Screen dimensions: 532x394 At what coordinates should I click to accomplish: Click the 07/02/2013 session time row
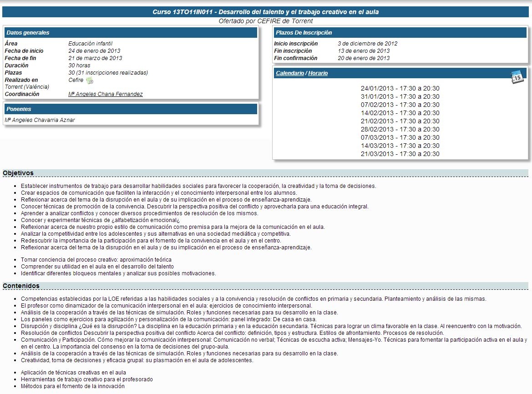(400, 105)
